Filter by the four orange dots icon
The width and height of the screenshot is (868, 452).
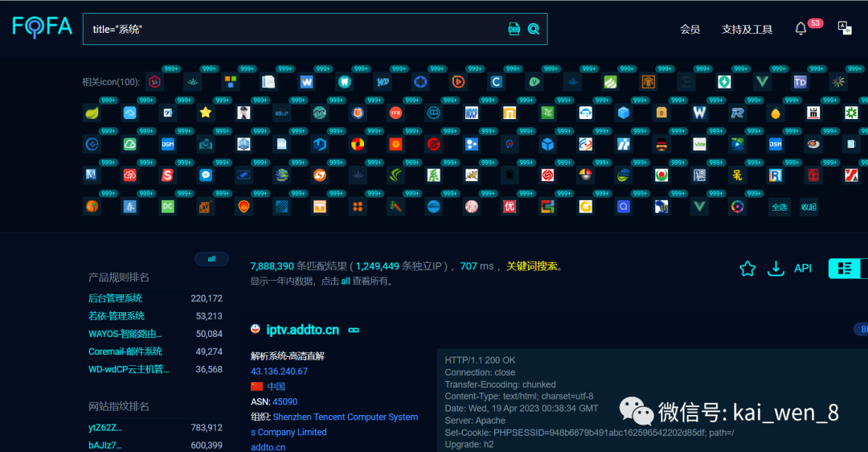point(358,207)
